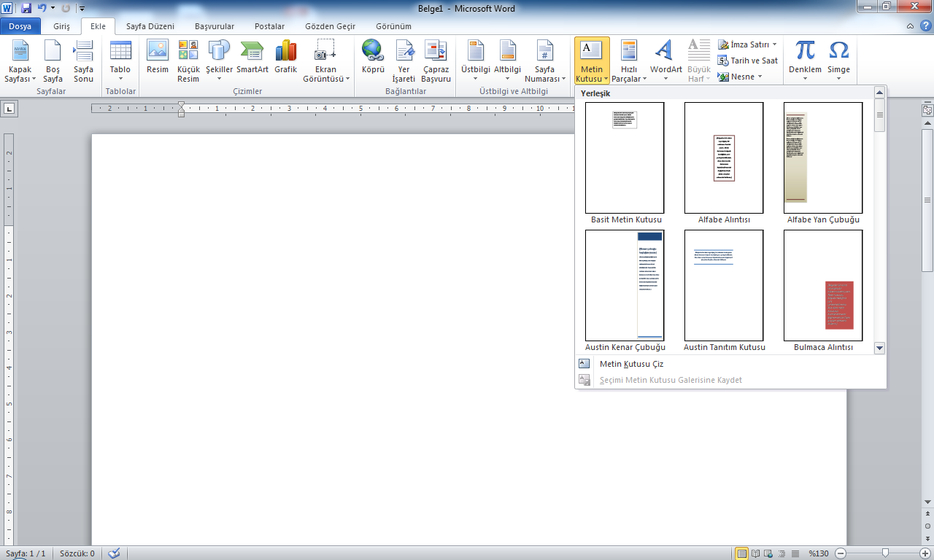Switch to the Giriş tab
The width and height of the screenshot is (934, 560).
62,26
